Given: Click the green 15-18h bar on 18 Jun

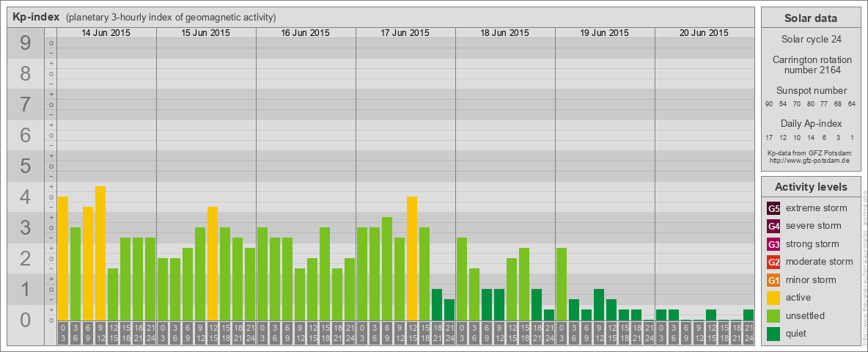Looking at the screenshot, I should point(523,285).
